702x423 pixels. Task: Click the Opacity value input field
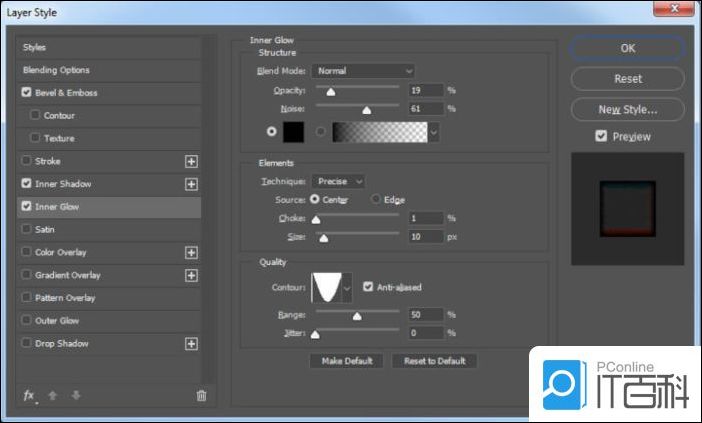tap(425, 90)
